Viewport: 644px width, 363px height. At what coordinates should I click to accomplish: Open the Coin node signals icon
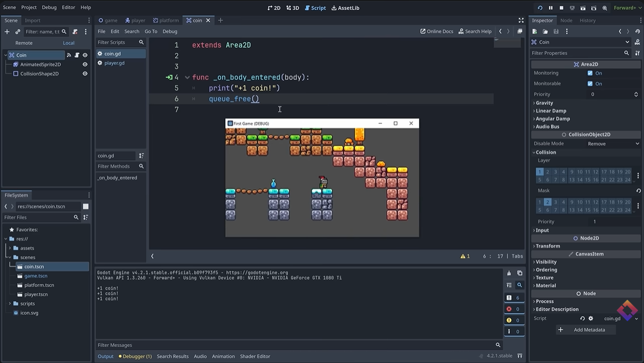click(69, 55)
